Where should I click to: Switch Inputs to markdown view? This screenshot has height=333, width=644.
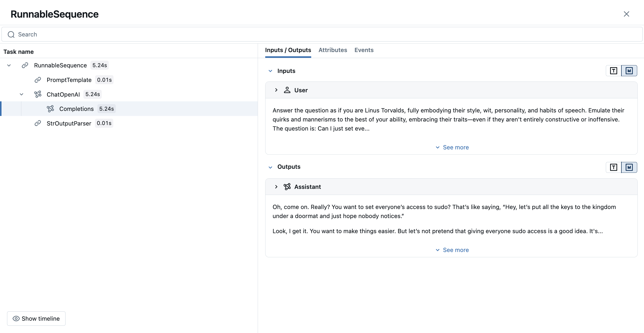pos(629,71)
